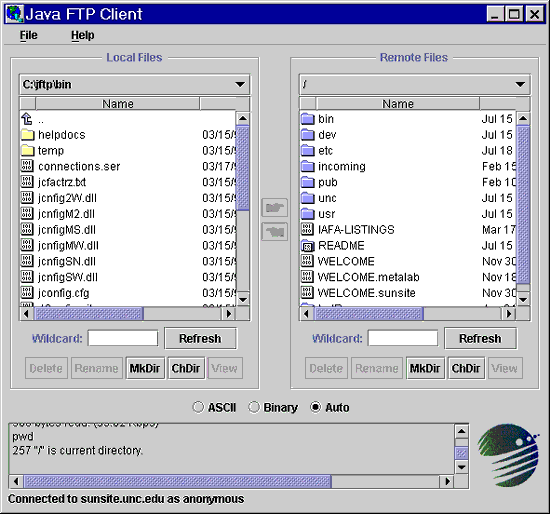Click the parent directory up-arrow icon
Screen dimensions: 550x514
27,119
